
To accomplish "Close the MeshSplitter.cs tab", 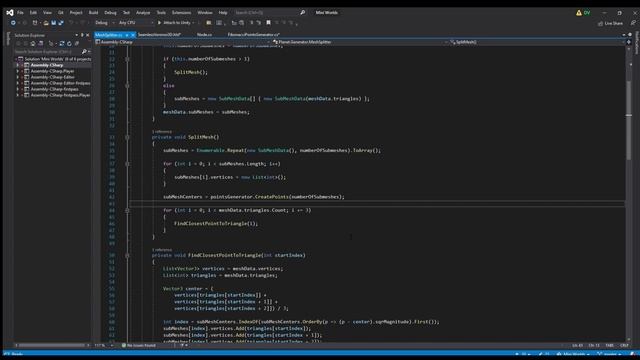I will 133,35.
